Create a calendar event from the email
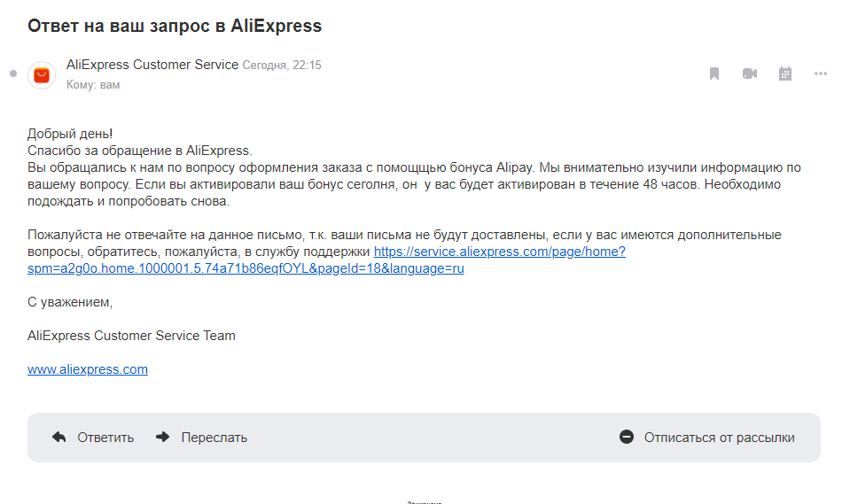Image resolution: width=850 pixels, height=504 pixels. (785, 74)
